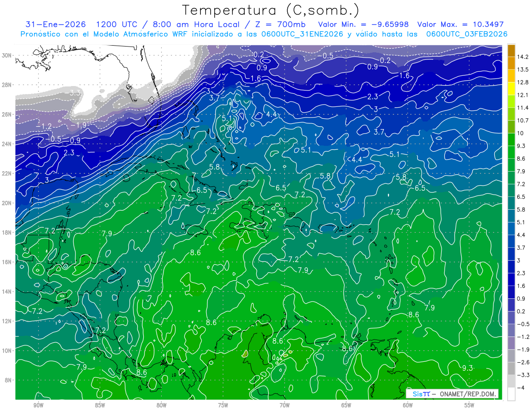The height and width of the screenshot is (411, 532).
Task: Click 'Valor Min. = -9.65998'
Action: click(x=364, y=24)
